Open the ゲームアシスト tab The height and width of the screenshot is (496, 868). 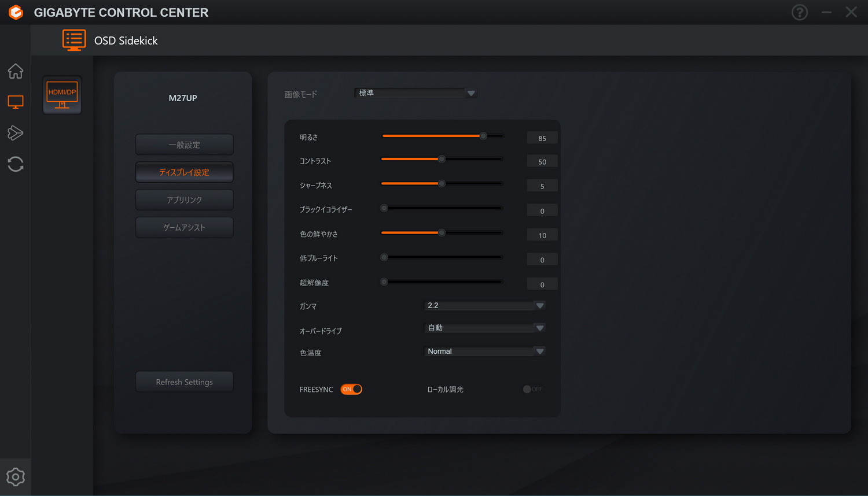(x=185, y=227)
